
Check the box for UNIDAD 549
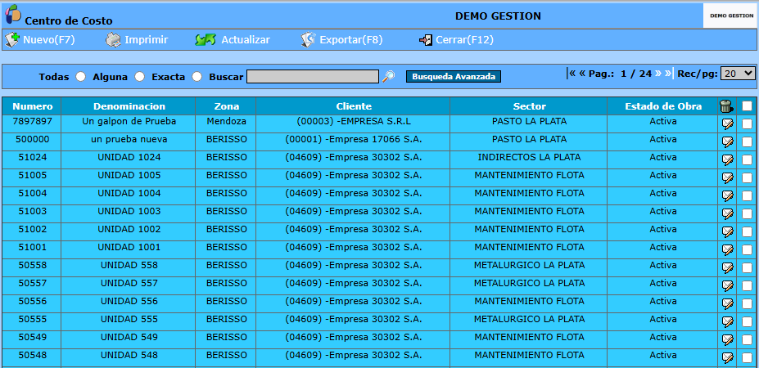[x=747, y=339]
